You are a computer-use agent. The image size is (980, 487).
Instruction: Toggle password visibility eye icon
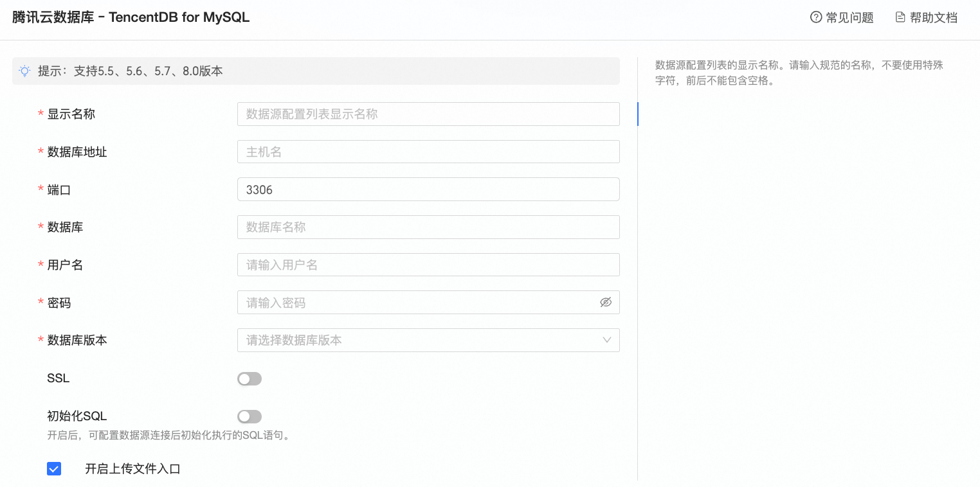(x=606, y=302)
